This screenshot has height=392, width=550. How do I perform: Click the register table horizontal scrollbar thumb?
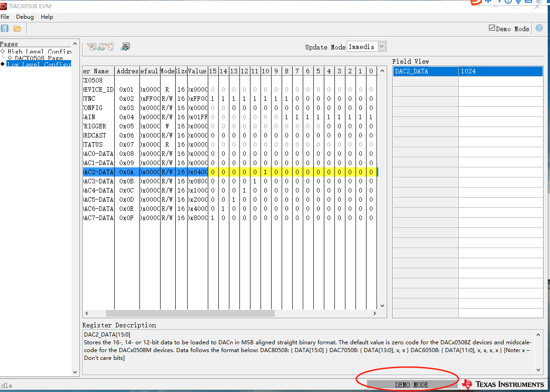coord(190,314)
